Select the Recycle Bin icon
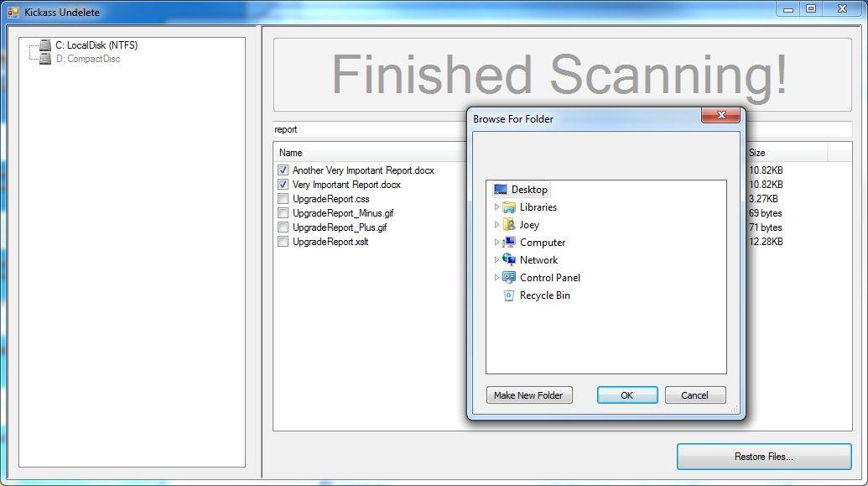This screenshot has width=868, height=486. 509,295
